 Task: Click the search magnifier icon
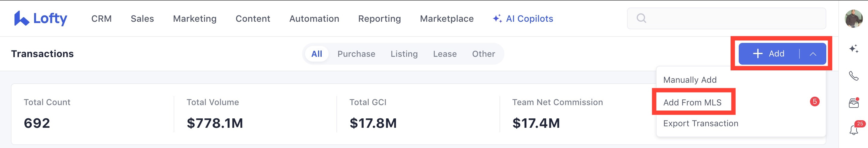(x=641, y=18)
